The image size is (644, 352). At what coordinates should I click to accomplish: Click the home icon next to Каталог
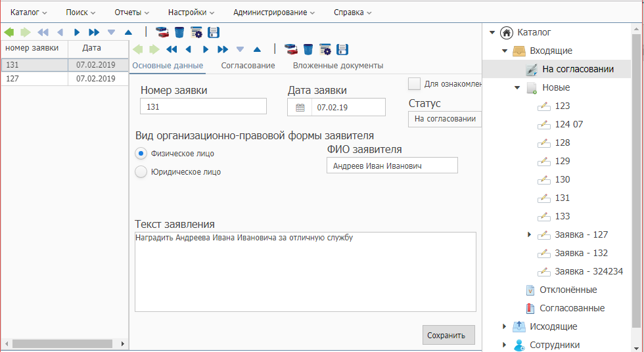[x=507, y=32]
